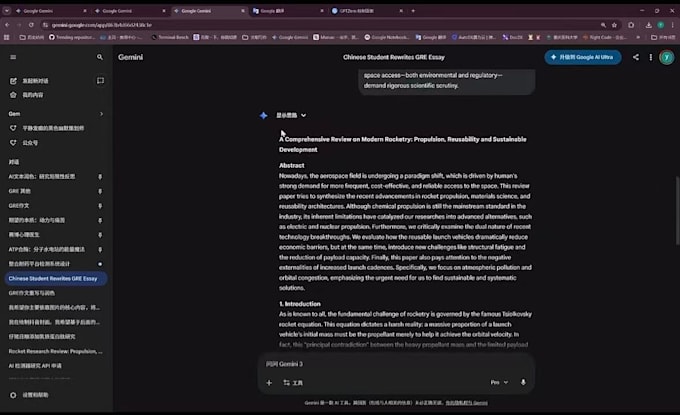This screenshot has height=415, width=680.
Task: Bookmark this page with star icon
Action: [x=615, y=25]
